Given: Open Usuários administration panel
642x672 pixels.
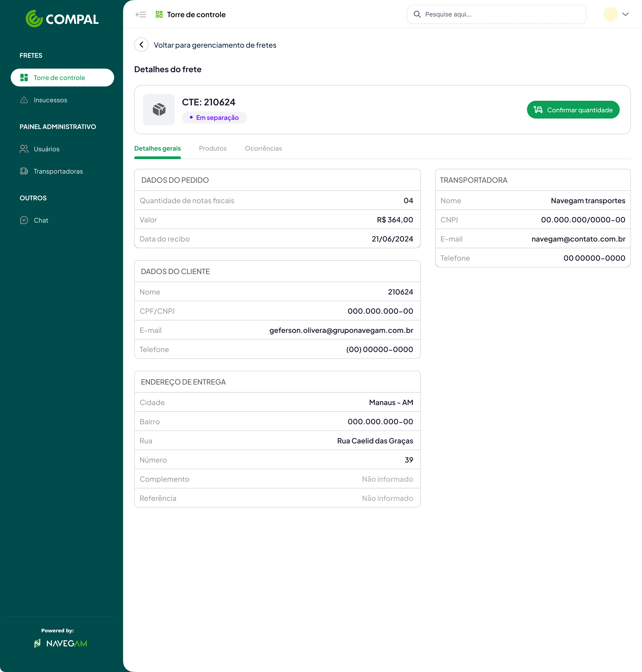Looking at the screenshot, I should pos(46,149).
